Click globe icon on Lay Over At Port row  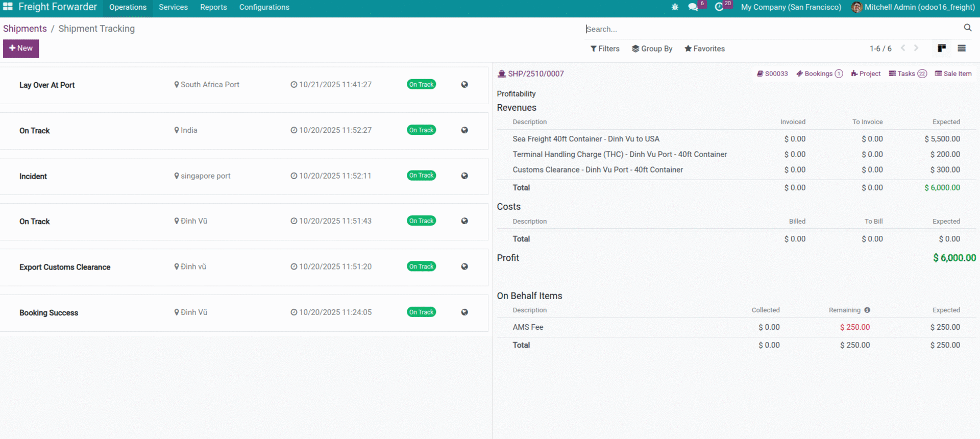click(464, 85)
